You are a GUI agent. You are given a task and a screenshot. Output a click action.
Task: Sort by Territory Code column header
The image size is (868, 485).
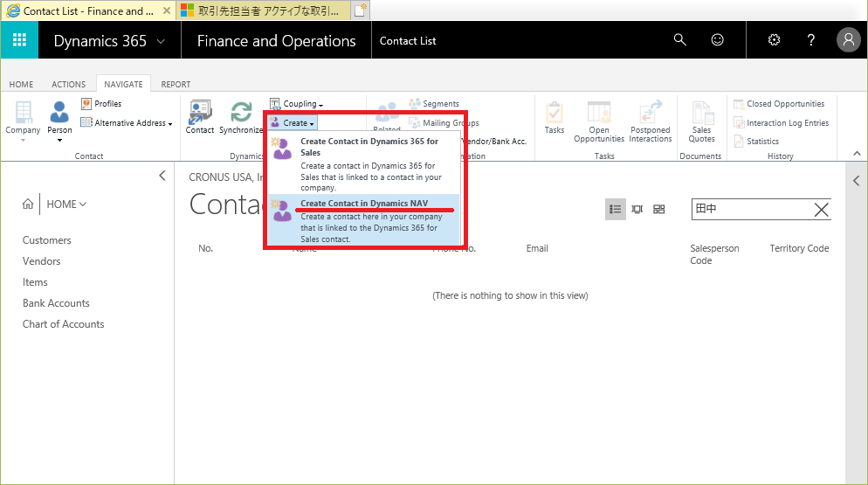[799, 248]
